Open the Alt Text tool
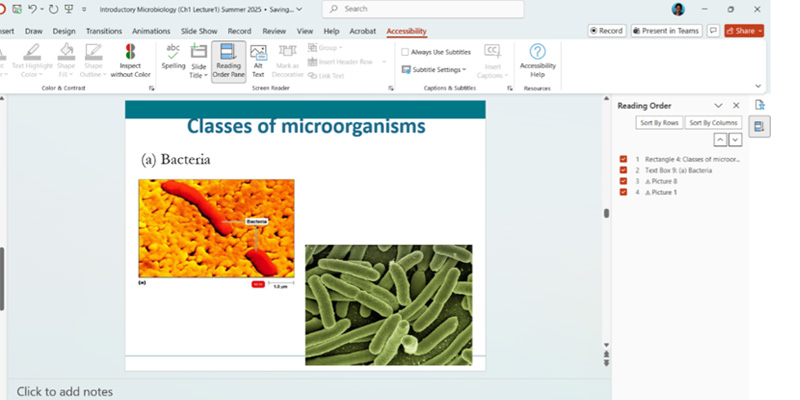Image resolution: width=800 pixels, height=400 pixels. click(x=258, y=61)
